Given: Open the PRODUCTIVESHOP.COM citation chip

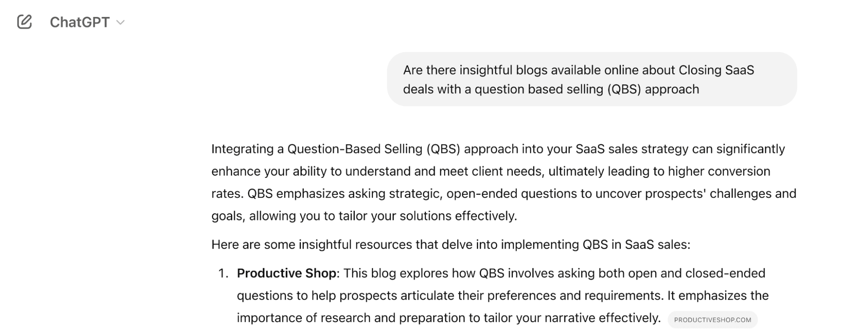Looking at the screenshot, I should (x=712, y=320).
